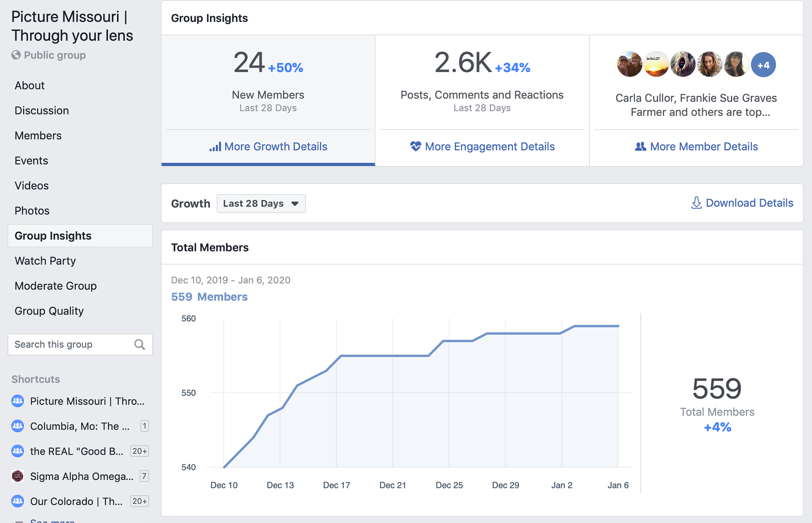812x523 pixels.
Task: Click the people icon beside Member Details
Action: click(x=641, y=146)
